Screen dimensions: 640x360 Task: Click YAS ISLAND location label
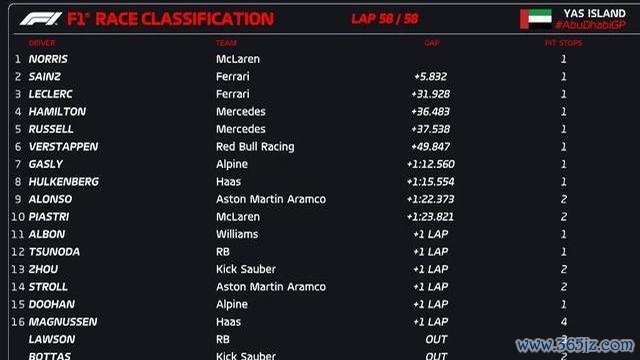[595, 13]
